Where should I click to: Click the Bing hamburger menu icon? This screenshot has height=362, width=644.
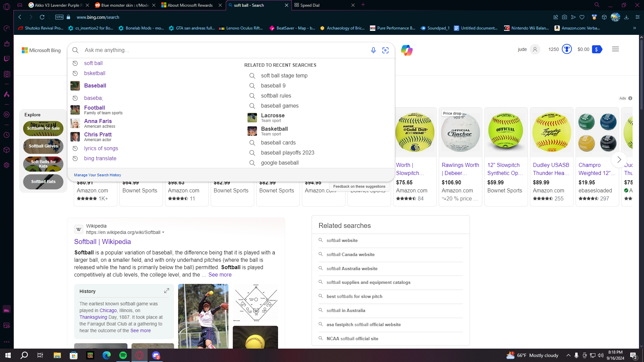[615, 49]
